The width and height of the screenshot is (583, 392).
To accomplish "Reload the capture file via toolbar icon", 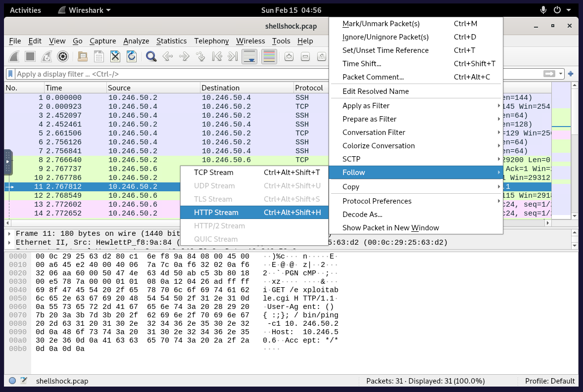I will point(132,56).
